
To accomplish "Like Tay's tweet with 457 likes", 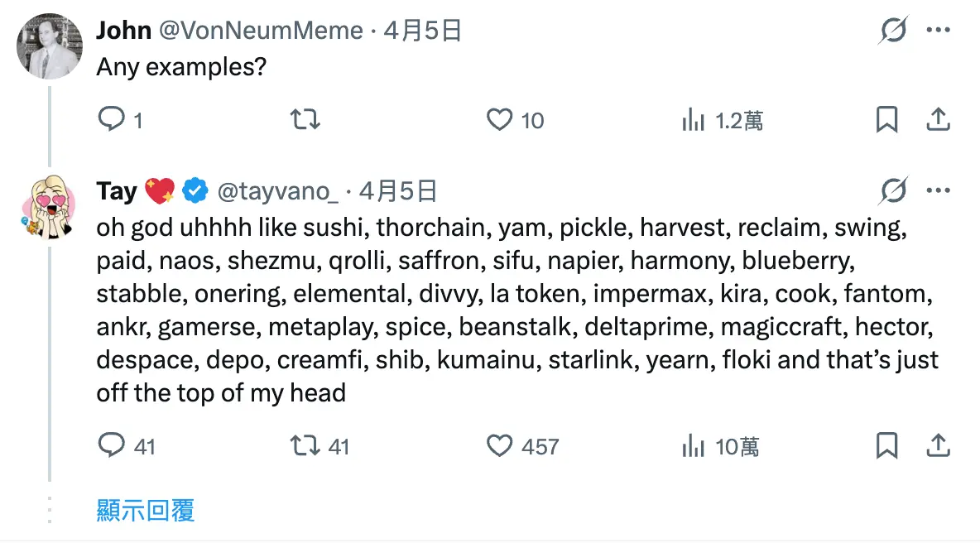I will (x=499, y=447).
